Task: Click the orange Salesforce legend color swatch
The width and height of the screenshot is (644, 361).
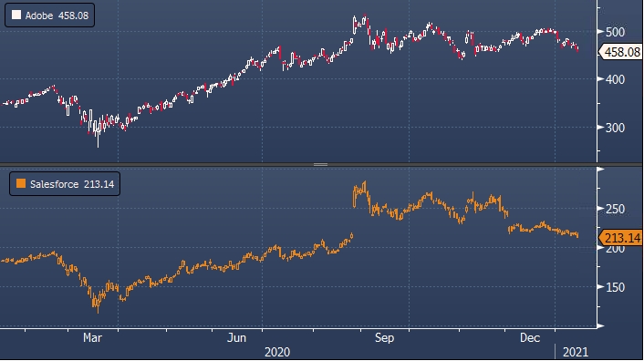Action: pos(21,183)
